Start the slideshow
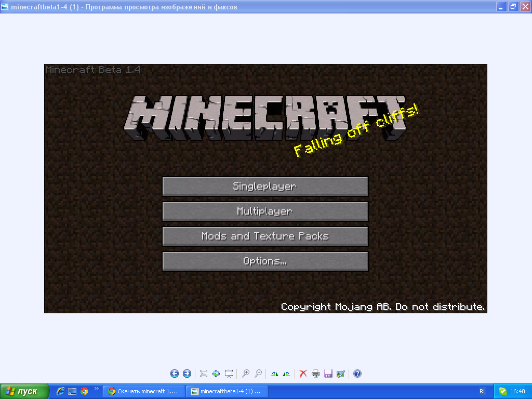532x399 pixels. [229, 374]
